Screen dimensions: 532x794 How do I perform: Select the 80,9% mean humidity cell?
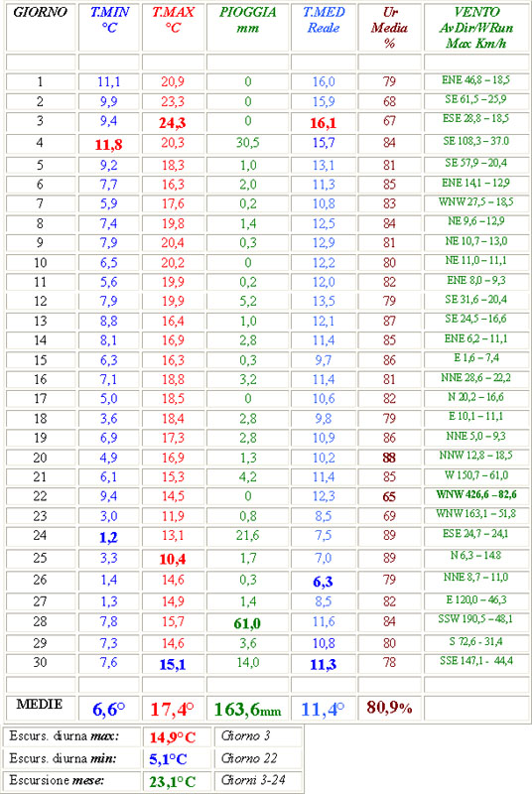[x=389, y=708]
